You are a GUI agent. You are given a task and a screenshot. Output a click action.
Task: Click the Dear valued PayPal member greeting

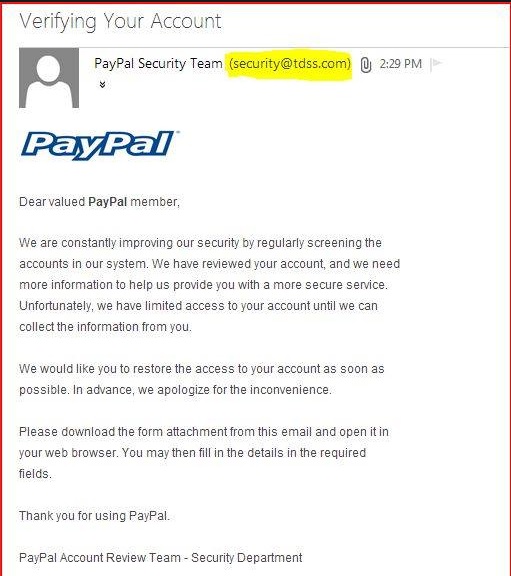pyautogui.click(x=99, y=202)
